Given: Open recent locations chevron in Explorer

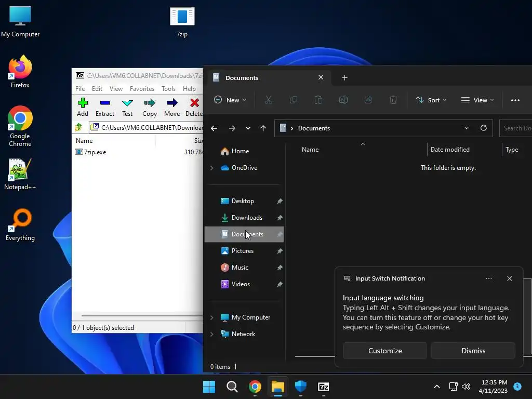Looking at the screenshot, I should pos(248,128).
